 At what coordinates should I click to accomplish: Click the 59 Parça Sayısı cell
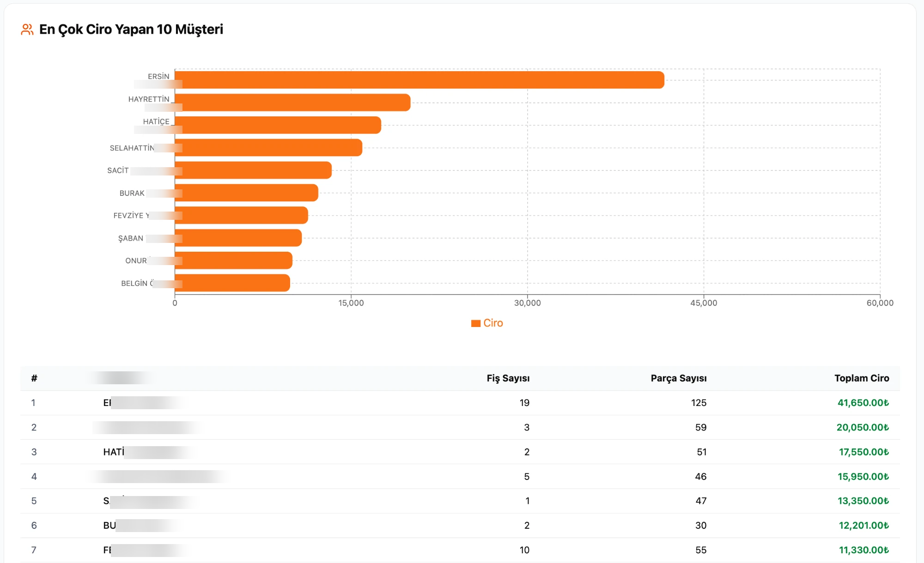coord(701,427)
